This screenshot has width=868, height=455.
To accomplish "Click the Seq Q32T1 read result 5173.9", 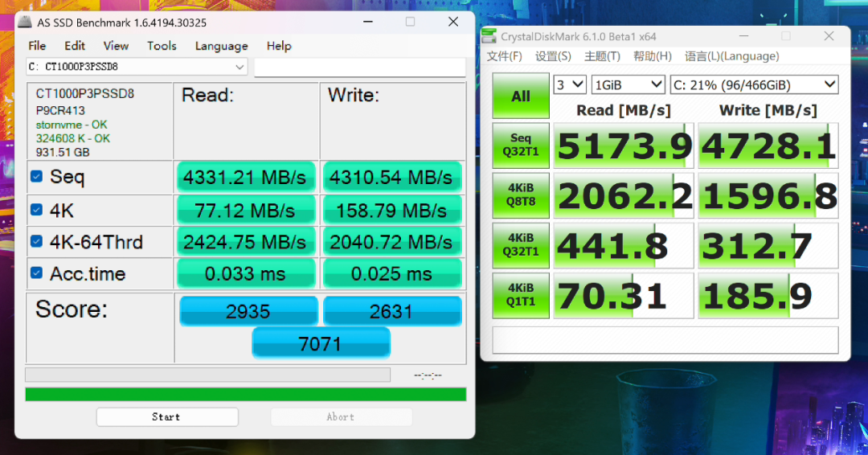I will [624, 146].
